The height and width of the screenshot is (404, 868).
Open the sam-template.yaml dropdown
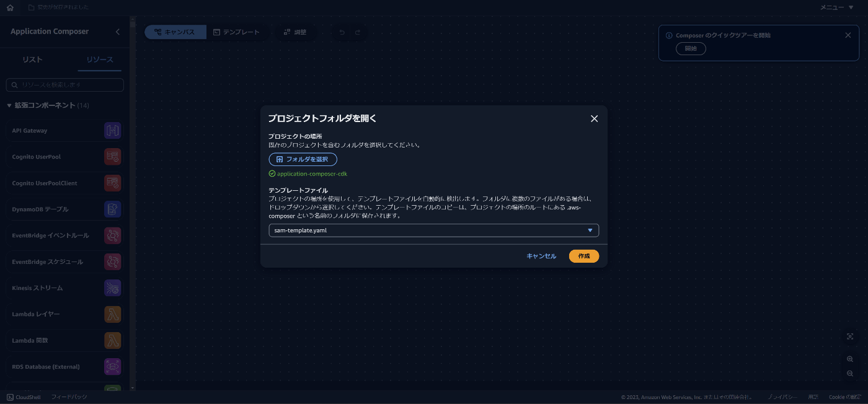click(433, 231)
